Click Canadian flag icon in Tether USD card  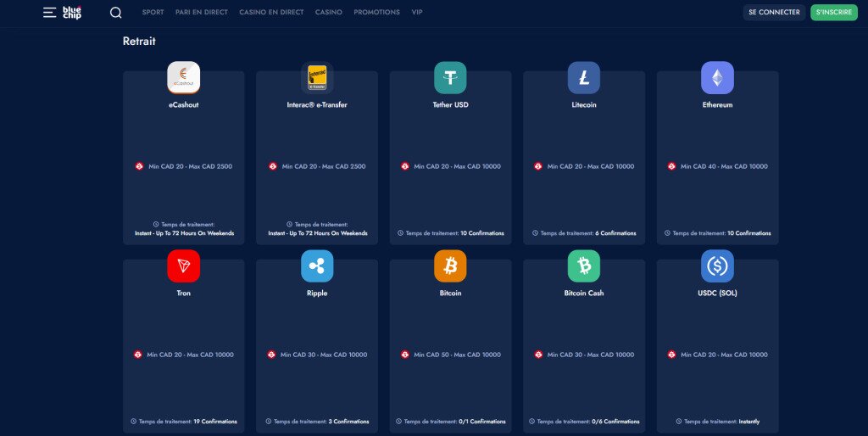405,166
